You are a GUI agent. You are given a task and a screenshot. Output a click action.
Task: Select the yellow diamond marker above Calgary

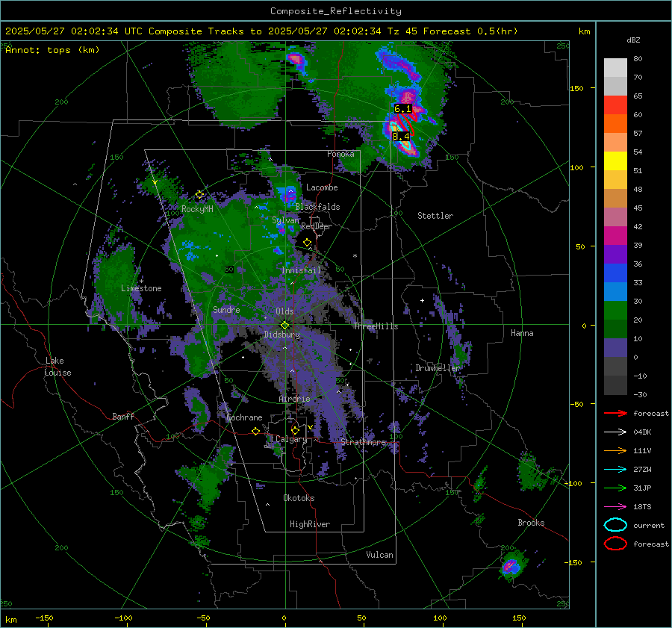point(295,430)
